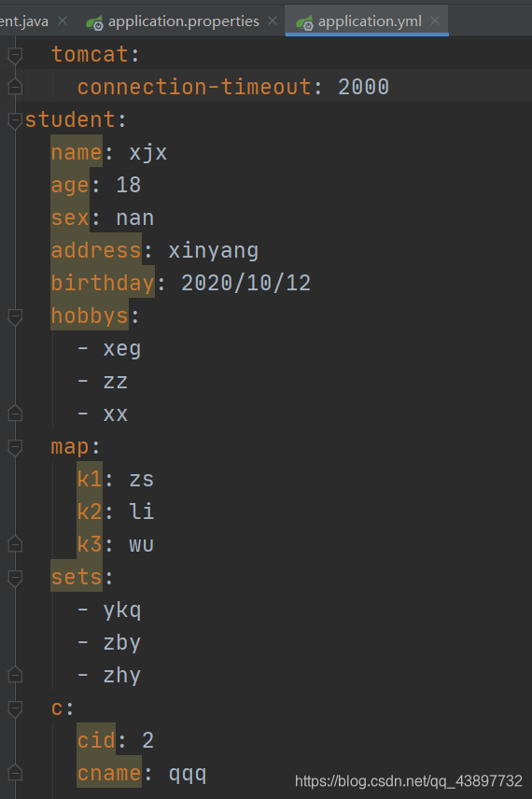This screenshot has width=532, height=799.
Task: Click the value xjx
Action: (147, 152)
